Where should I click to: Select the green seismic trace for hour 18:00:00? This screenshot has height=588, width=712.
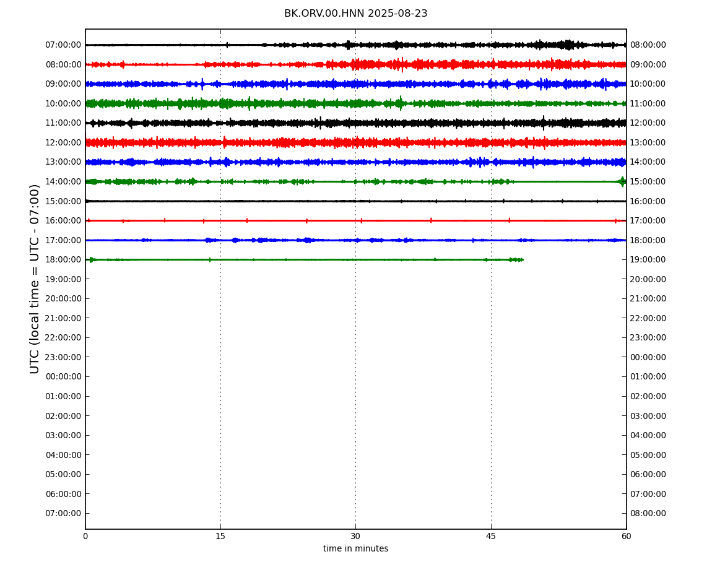304,260
